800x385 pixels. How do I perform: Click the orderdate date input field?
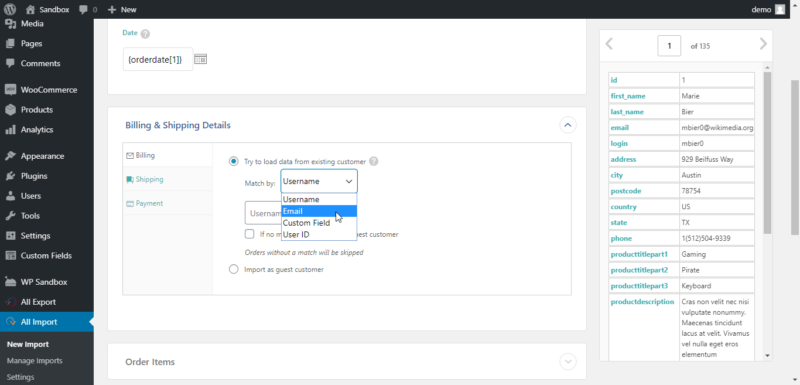tap(158, 59)
